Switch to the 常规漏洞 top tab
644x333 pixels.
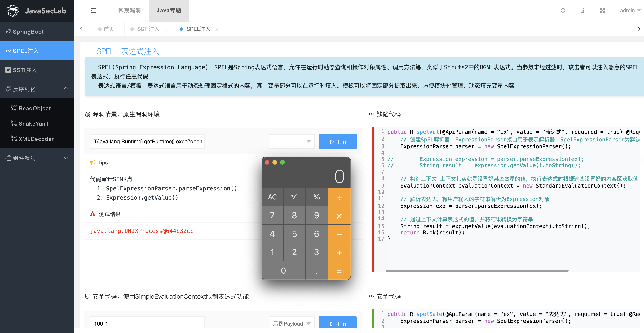(x=129, y=11)
